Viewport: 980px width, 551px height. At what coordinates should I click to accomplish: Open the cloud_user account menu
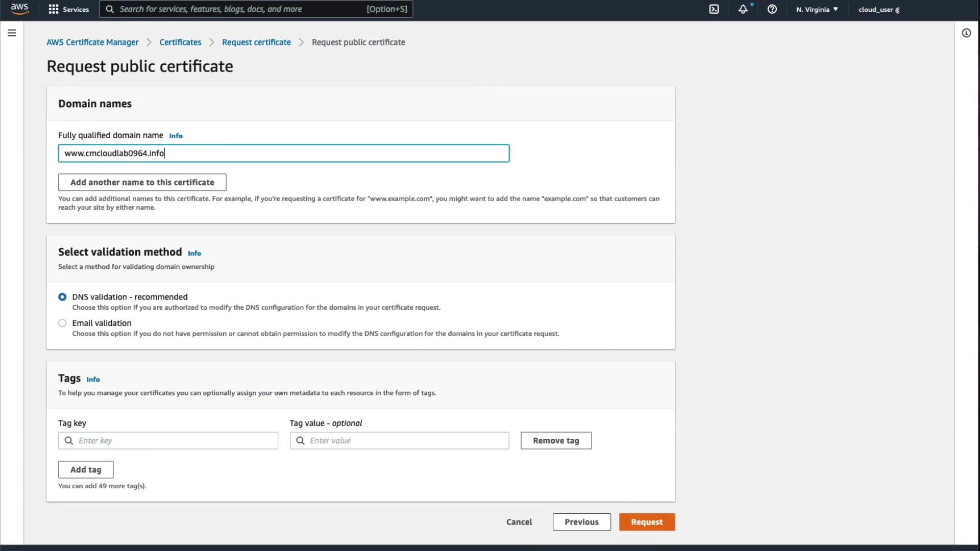pyautogui.click(x=878, y=9)
